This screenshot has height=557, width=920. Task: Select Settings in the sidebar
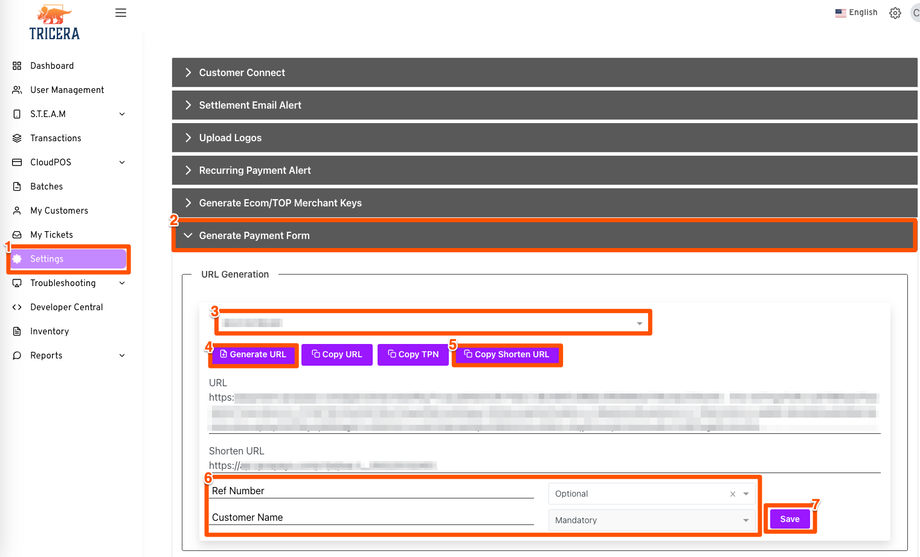(68, 259)
